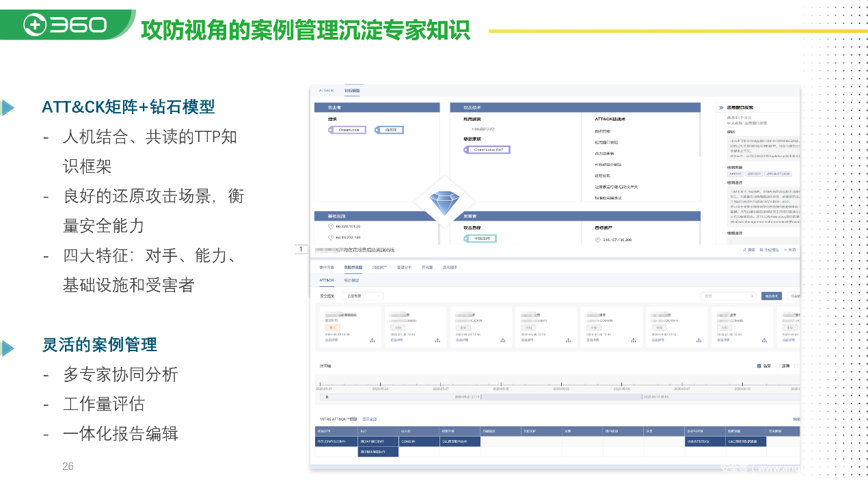Click the 中国医疗 attack target tag
This screenshot has width=868, height=481.
(x=480, y=238)
